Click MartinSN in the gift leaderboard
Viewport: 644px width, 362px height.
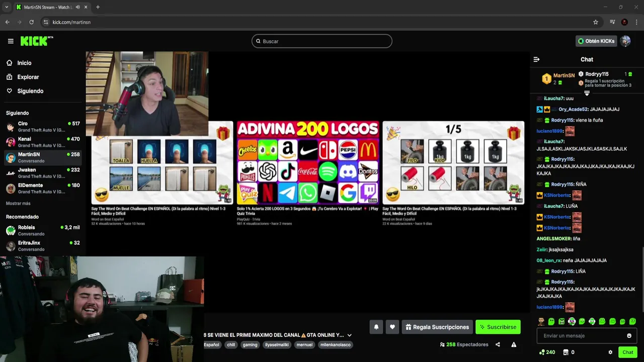(x=564, y=75)
